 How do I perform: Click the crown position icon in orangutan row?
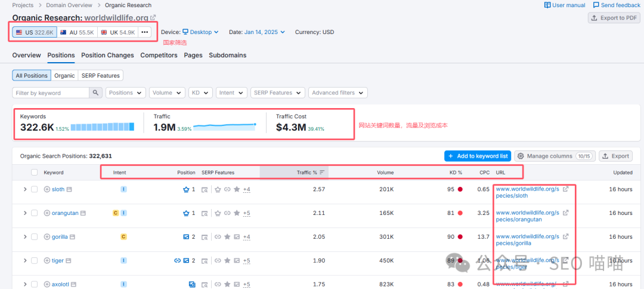tap(186, 213)
